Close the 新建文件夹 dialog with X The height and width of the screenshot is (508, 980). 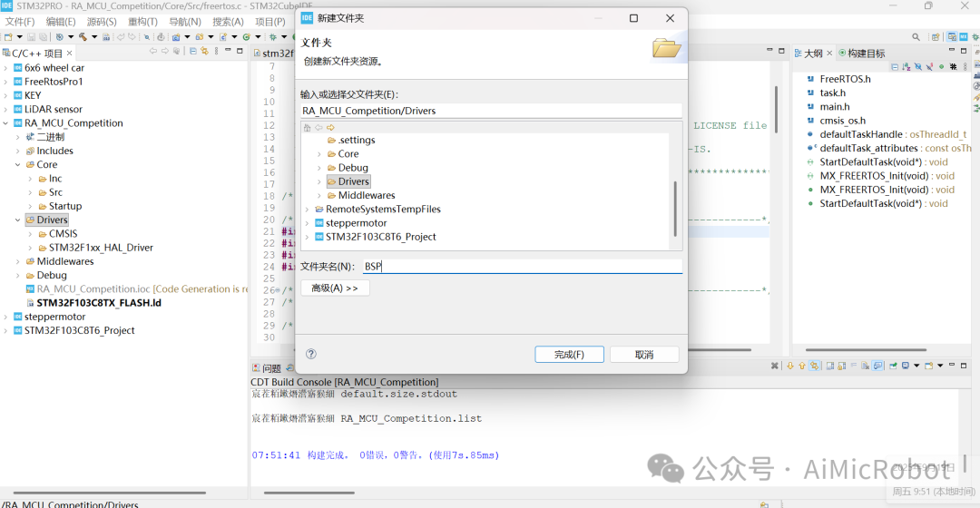[670, 18]
